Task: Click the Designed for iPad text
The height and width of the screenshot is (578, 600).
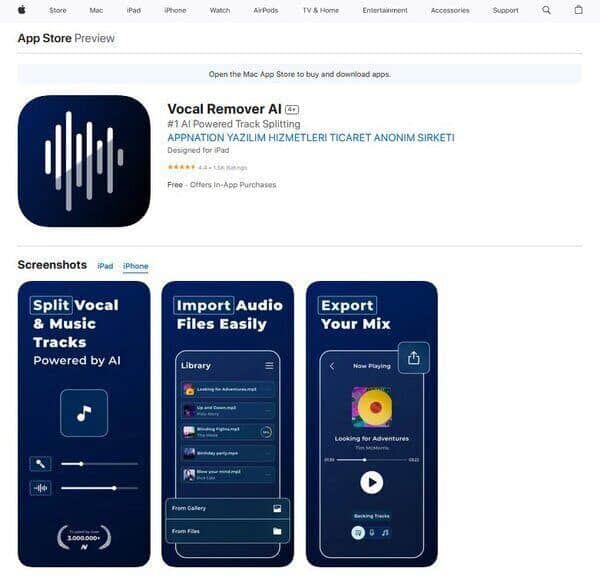Action: tap(198, 150)
